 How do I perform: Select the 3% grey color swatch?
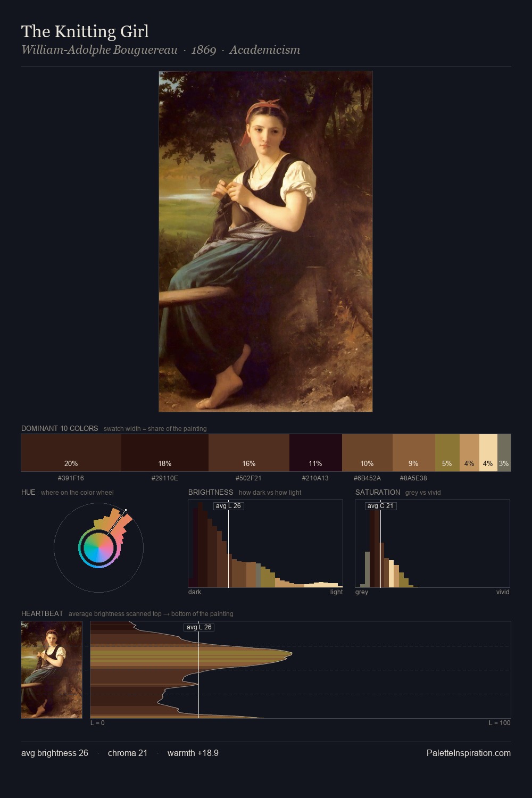click(x=504, y=453)
